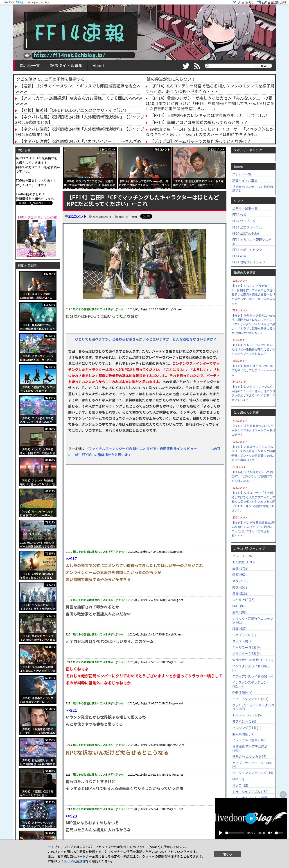Open the 禁断の地 エウレカ (457) category

point(249,756)
